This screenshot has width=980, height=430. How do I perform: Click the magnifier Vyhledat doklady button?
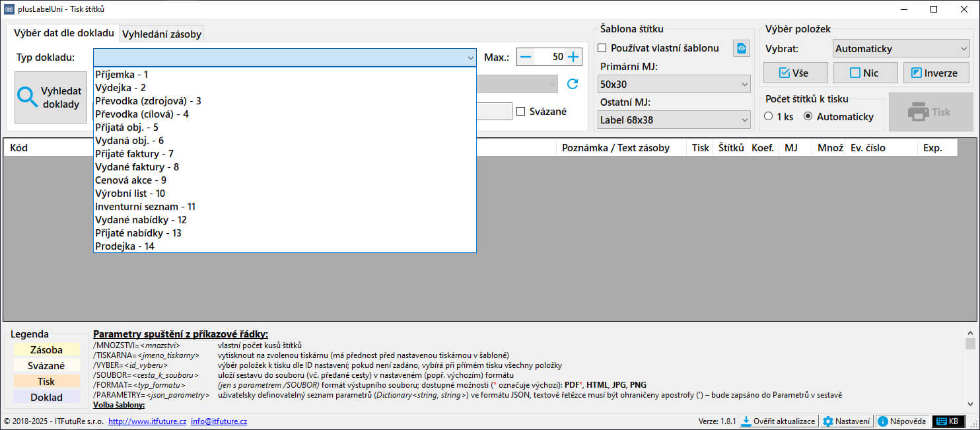(x=51, y=97)
